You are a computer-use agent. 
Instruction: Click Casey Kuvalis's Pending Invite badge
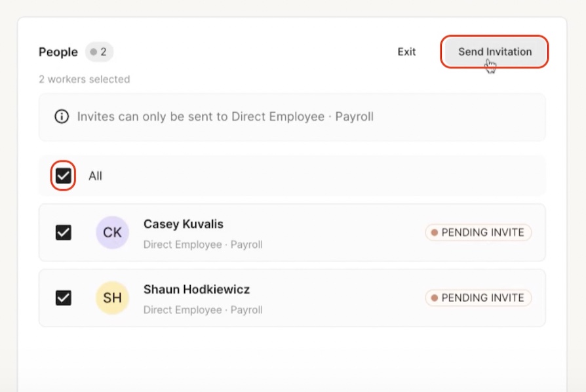pos(479,233)
